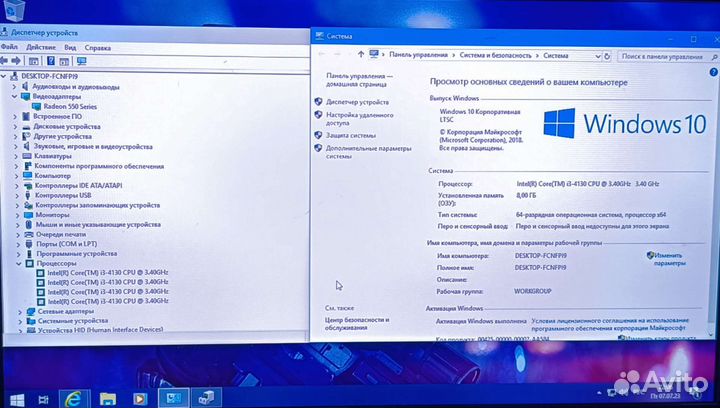Open the Вид menu
This screenshot has width=720, height=408.
[x=70, y=48]
